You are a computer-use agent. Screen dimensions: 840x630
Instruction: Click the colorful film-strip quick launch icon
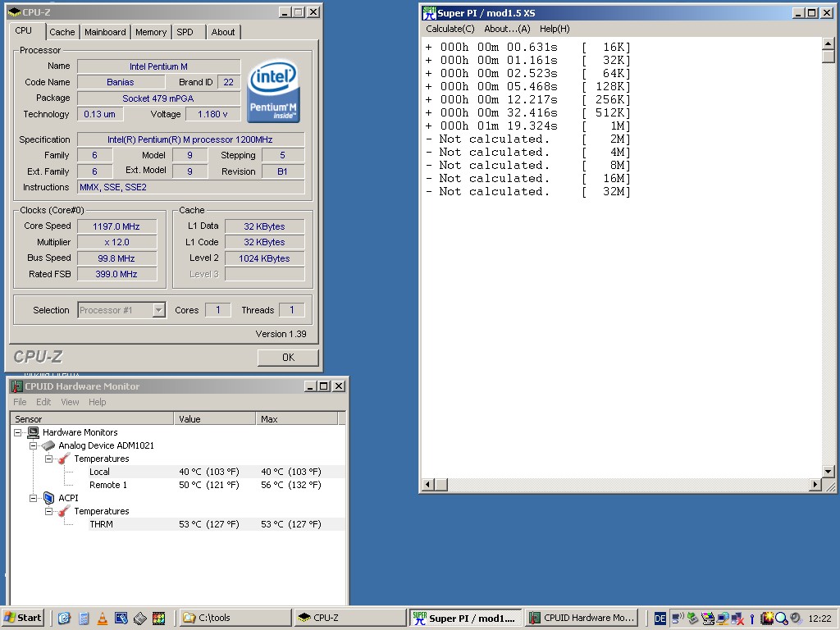158,619
